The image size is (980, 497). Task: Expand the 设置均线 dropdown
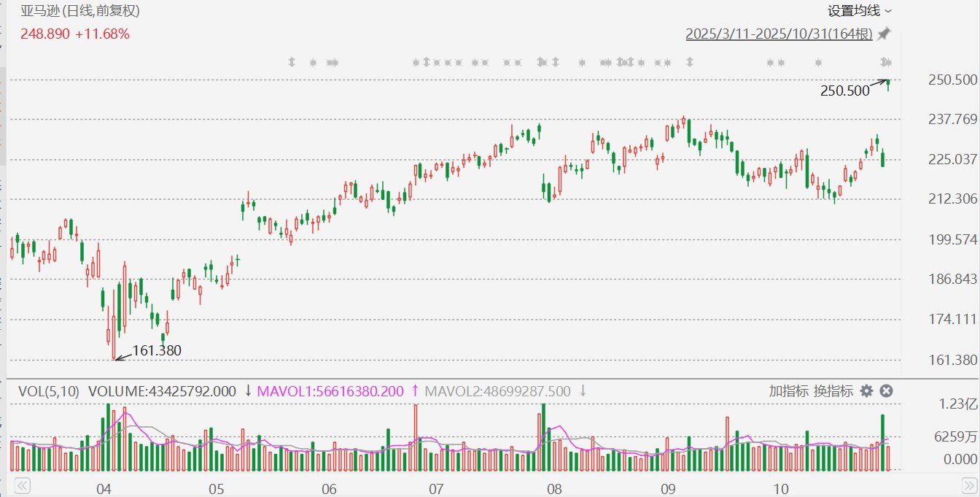858,11
